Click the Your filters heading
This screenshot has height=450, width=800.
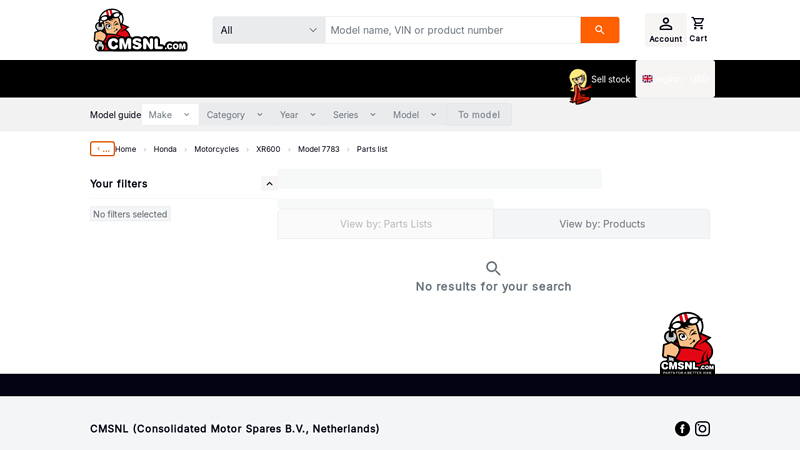coord(119,184)
